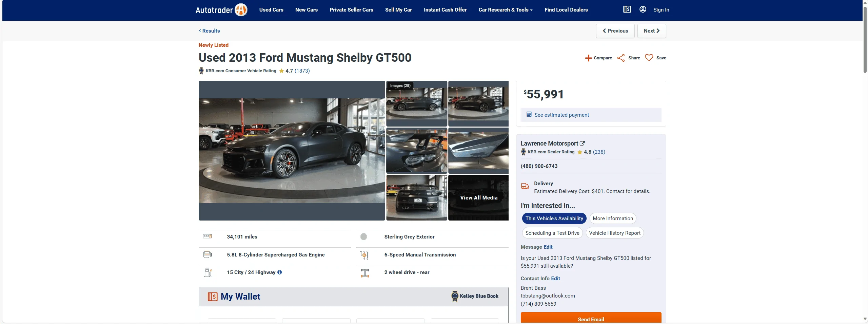Click the Compare label
The width and height of the screenshot is (868, 324).
point(603,58)
